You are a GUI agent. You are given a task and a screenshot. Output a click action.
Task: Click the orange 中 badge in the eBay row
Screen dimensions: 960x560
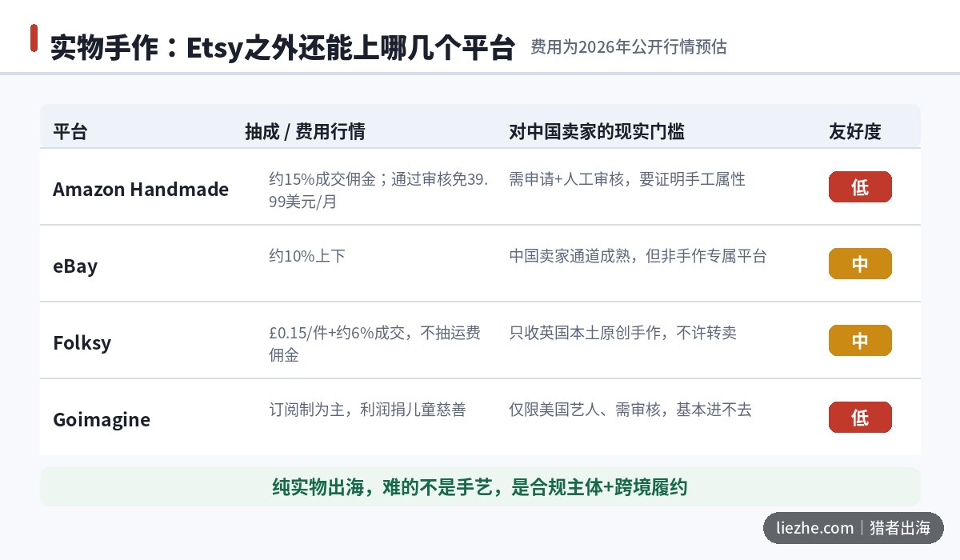click(x=860, y=264)
